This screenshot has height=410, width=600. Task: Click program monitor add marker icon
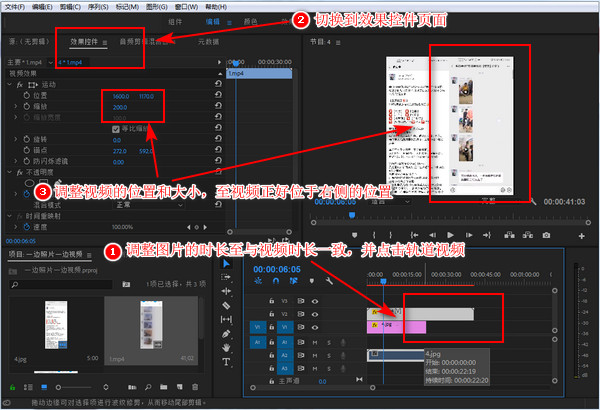coord(354,235)
